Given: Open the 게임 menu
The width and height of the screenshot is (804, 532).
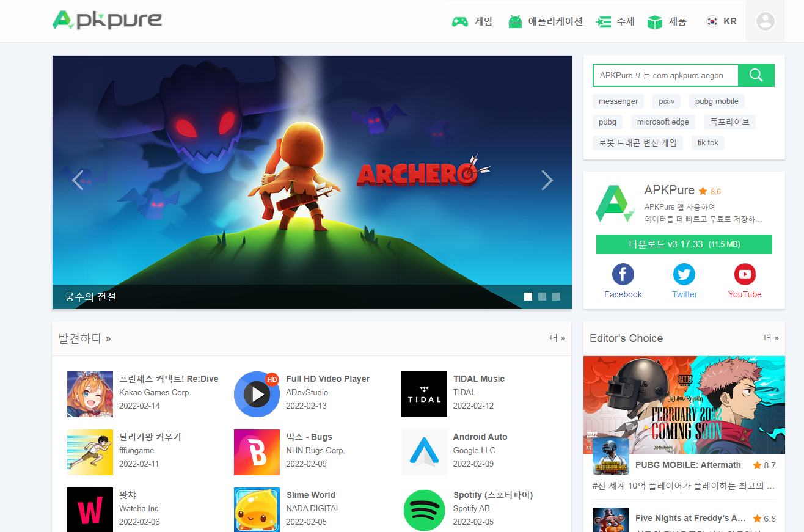Looking at the screenshot, I should (483, 21).
